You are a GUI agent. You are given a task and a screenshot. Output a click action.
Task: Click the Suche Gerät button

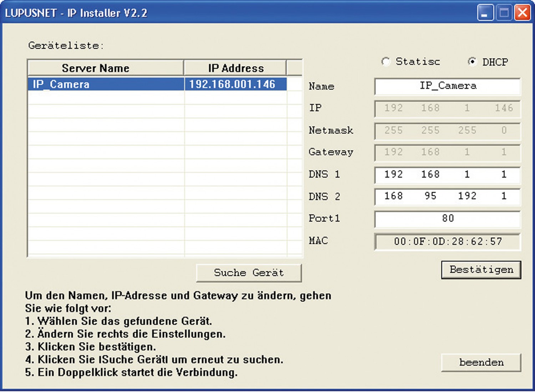click(249, 273)
